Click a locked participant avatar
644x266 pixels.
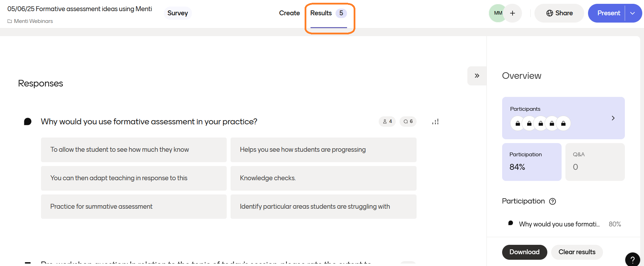click(x=517, y=123)
